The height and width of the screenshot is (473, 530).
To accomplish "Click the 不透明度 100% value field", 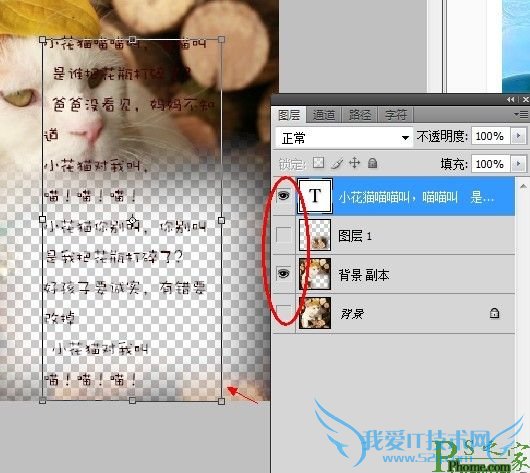I will tap(490, 136).
